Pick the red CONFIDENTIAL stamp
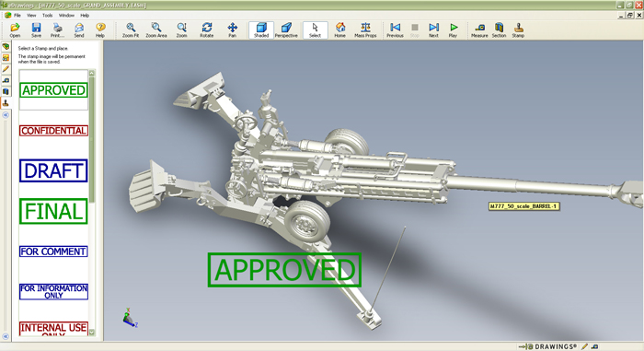 click(53, 131)
